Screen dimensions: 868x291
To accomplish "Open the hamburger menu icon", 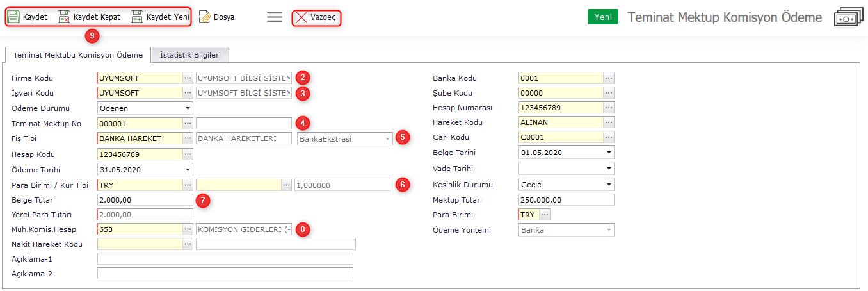I will coord(275,17).
